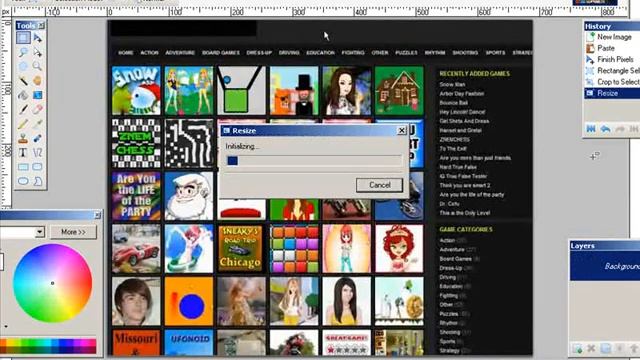Viewport: 640px width, 360px height.
Task: Click Add New Layer icon
Action: [577, 349]
